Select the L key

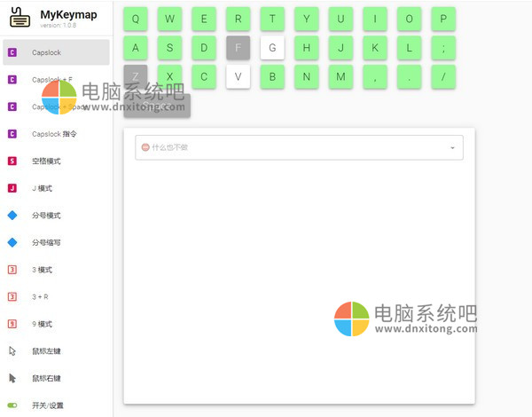pos(409,48)
